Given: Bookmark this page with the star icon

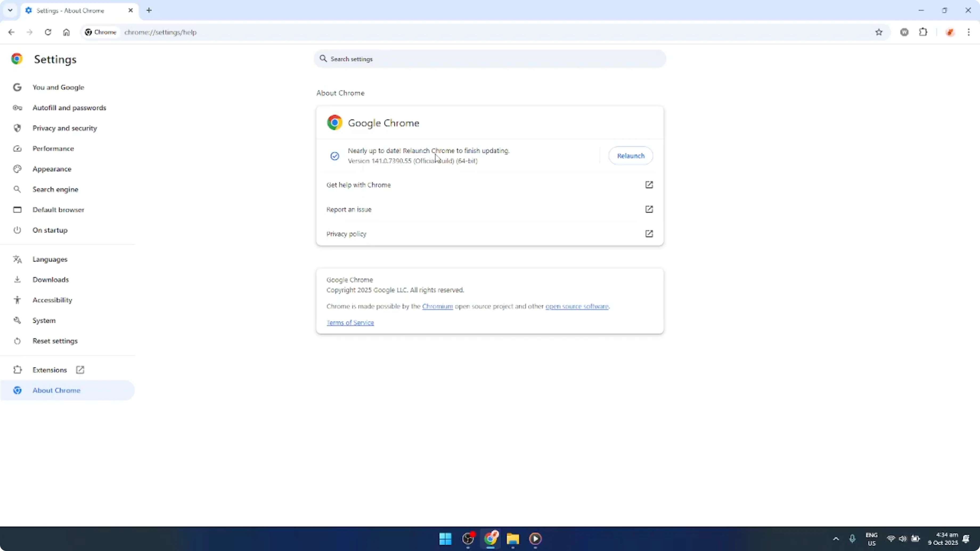Looking at the screenshot, I should [879, 32].
